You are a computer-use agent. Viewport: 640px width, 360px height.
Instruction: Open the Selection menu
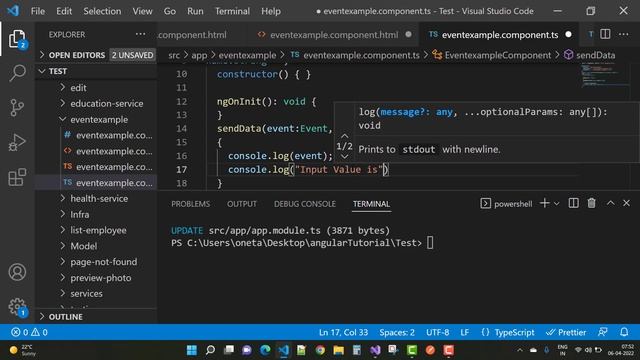tap(102, 11)
